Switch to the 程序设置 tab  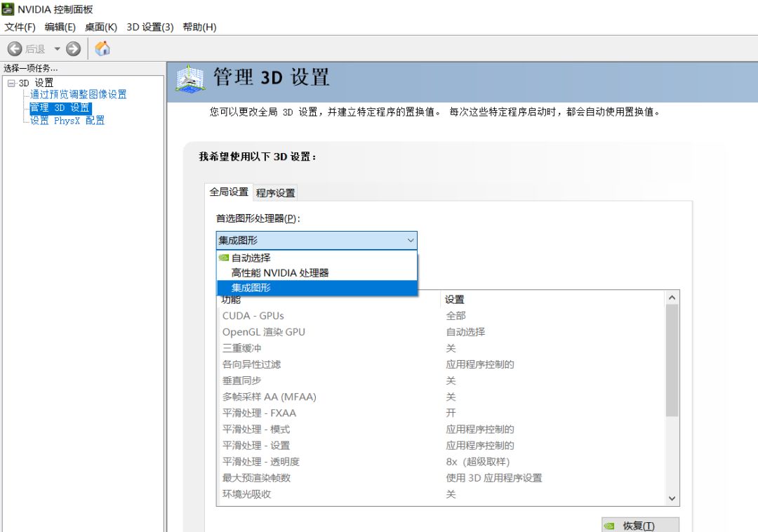click(x=275, y=193)
